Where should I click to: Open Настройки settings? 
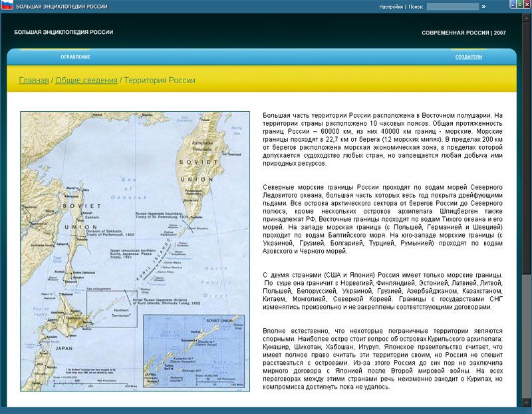pos(391,7)
